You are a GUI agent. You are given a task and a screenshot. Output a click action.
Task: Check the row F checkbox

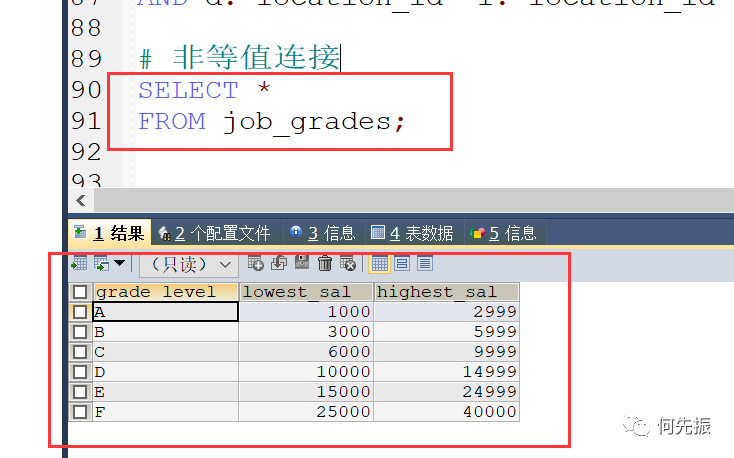[x=80, y=412]
